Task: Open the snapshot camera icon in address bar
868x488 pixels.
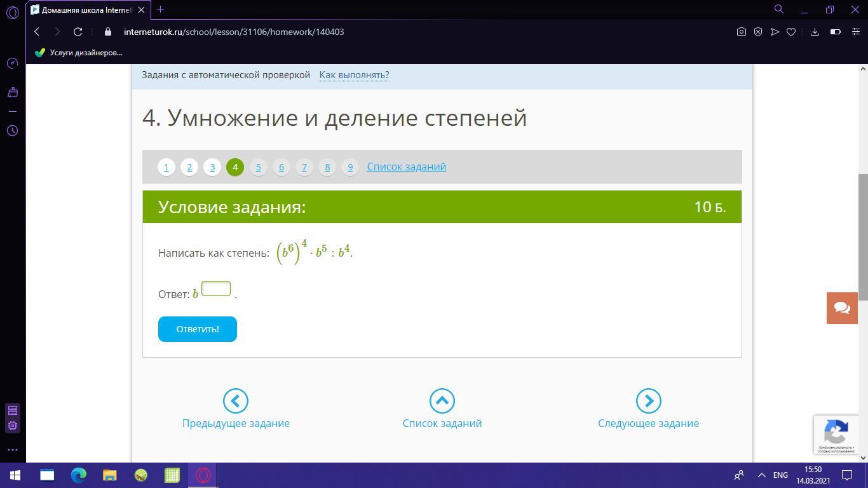Action: pos(741,32)
